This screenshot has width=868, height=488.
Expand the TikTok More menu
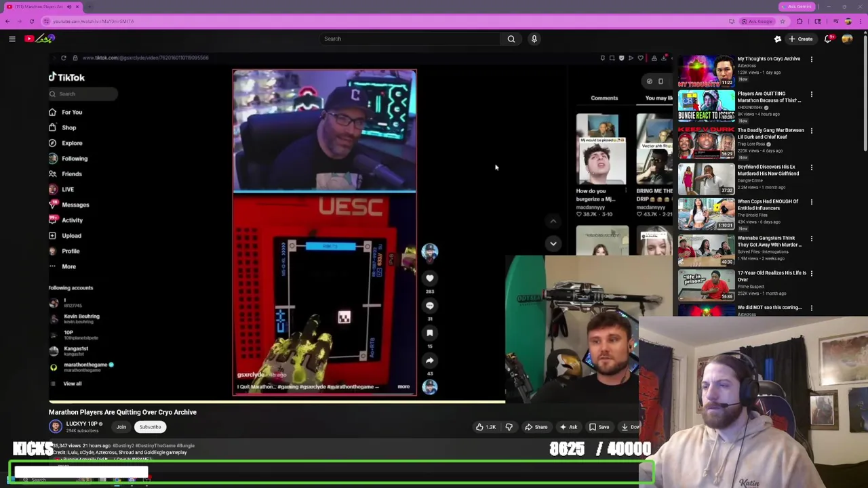click(63, 266)
